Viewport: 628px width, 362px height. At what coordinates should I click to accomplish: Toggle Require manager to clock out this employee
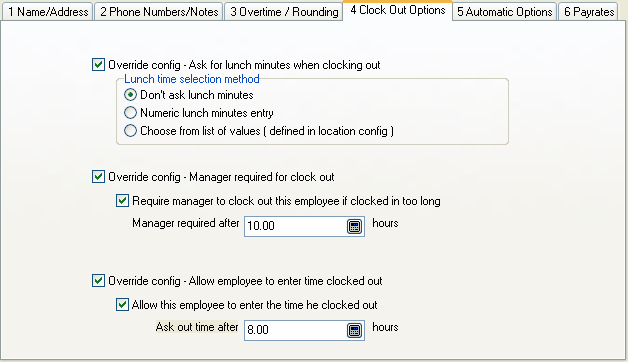pos(122,201)
